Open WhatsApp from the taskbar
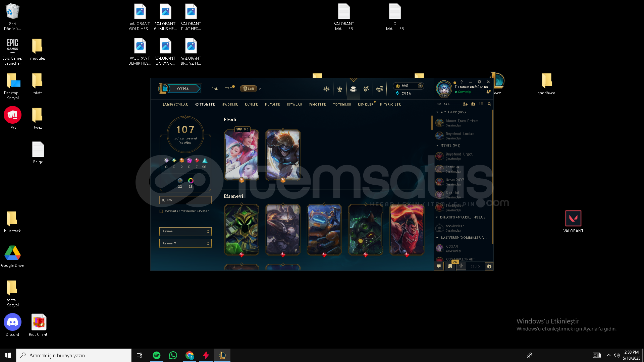Image resolution: width=644 pixels, height=362 pixels. [x=173, y=355]
